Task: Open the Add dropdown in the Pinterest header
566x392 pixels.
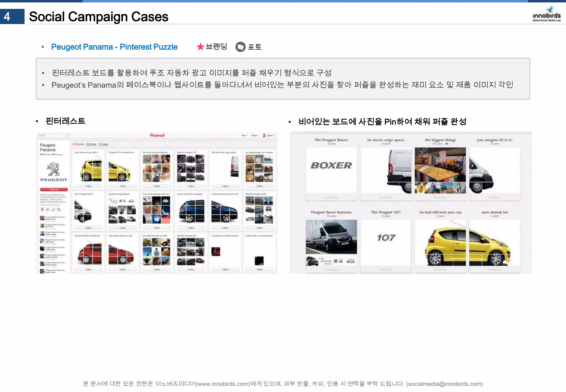Action: coord(245,135)
